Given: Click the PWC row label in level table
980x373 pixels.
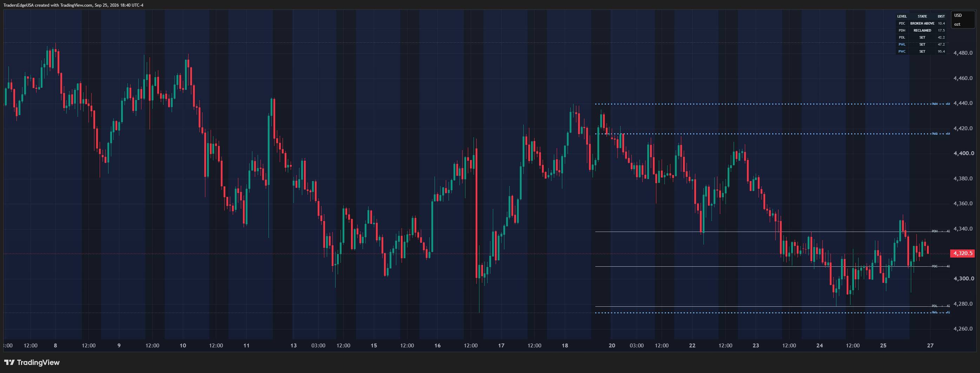Looking at the screenshot, I should coord(902,52).
